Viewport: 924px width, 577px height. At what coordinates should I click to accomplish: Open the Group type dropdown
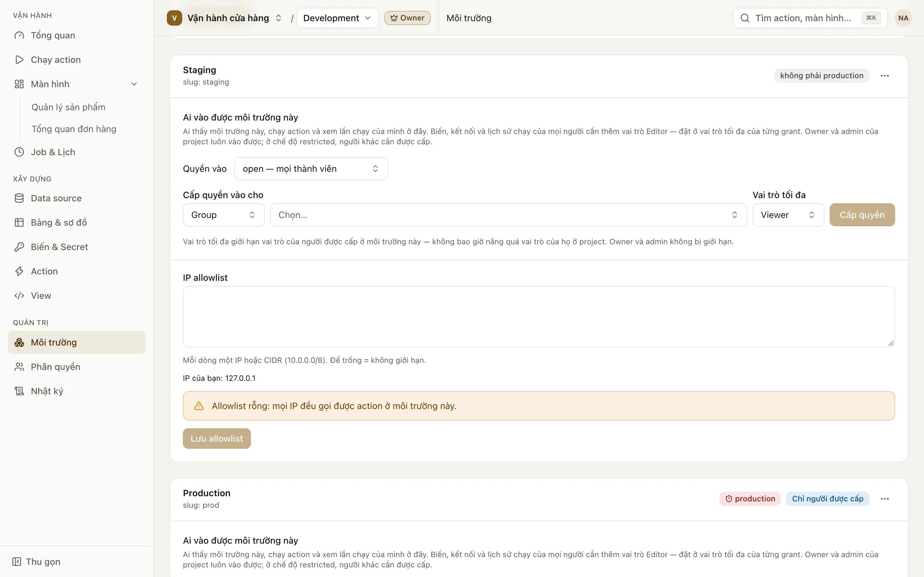(x=224, y=215)
